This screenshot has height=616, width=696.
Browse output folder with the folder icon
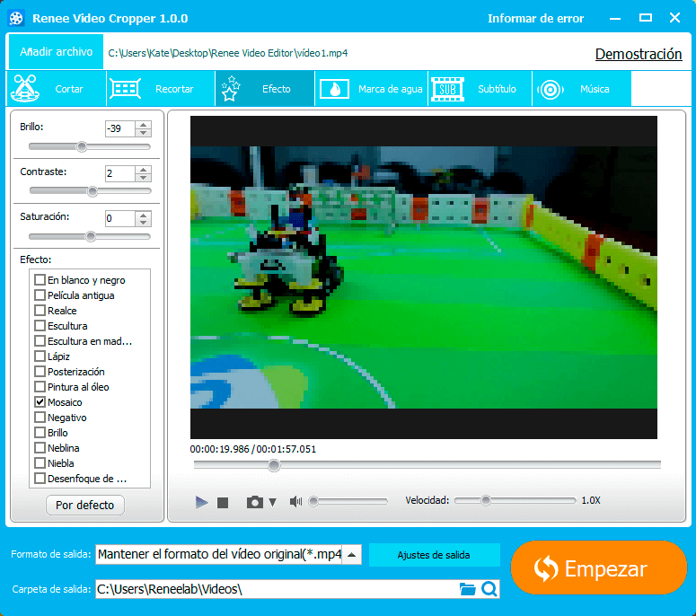(x=467, y=589)
